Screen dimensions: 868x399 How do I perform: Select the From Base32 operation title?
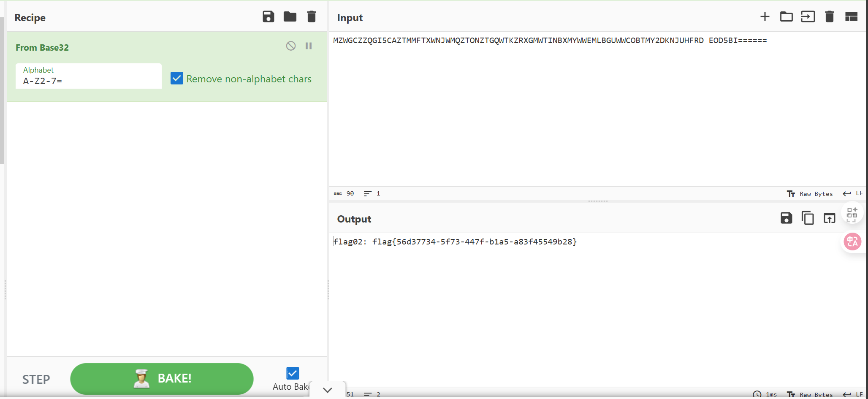point(42,48)
